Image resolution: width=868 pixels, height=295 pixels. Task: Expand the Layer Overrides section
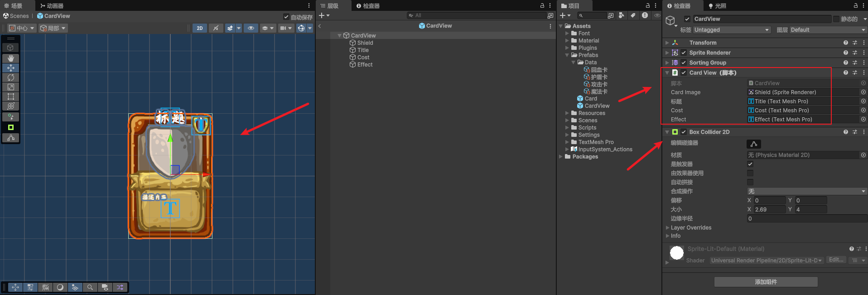667,227
